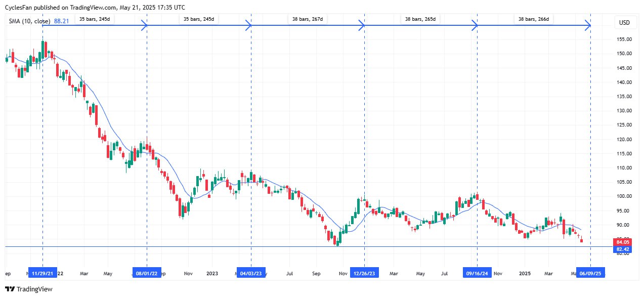Click the "38 bars, 267d" range label
The height and width of the screenshot is (298, 644).
308,19
